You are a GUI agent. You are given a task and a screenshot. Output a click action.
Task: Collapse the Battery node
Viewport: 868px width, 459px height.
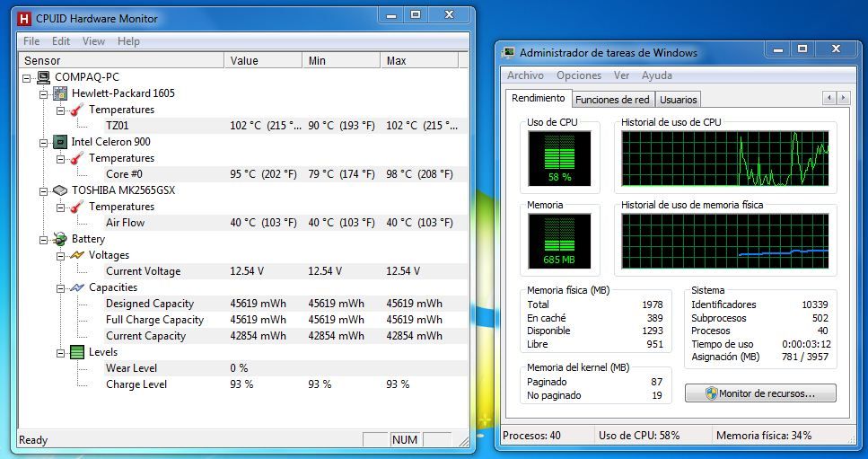tap(44, 241)
